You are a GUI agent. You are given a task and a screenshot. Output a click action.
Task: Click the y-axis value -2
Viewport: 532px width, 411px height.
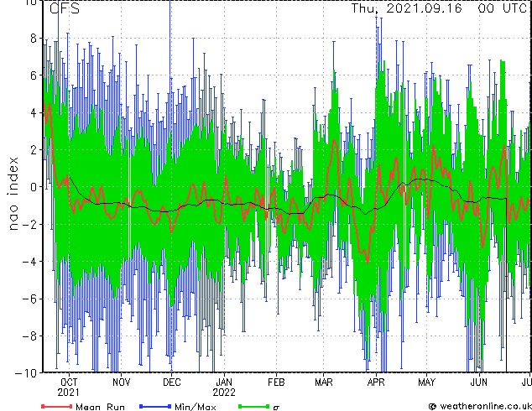click(29, 224)
